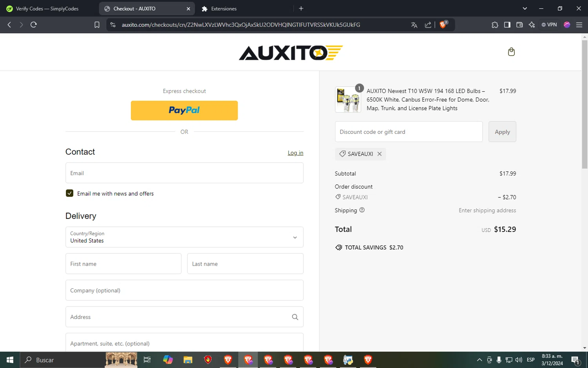Open a new browser tab
Screen dimensions: 588x368
point(301,8)
